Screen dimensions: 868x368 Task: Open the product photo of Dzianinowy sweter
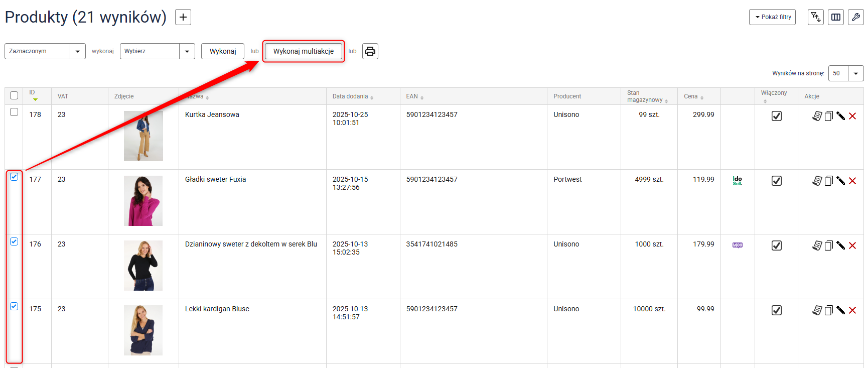click(x=143, y=266)
